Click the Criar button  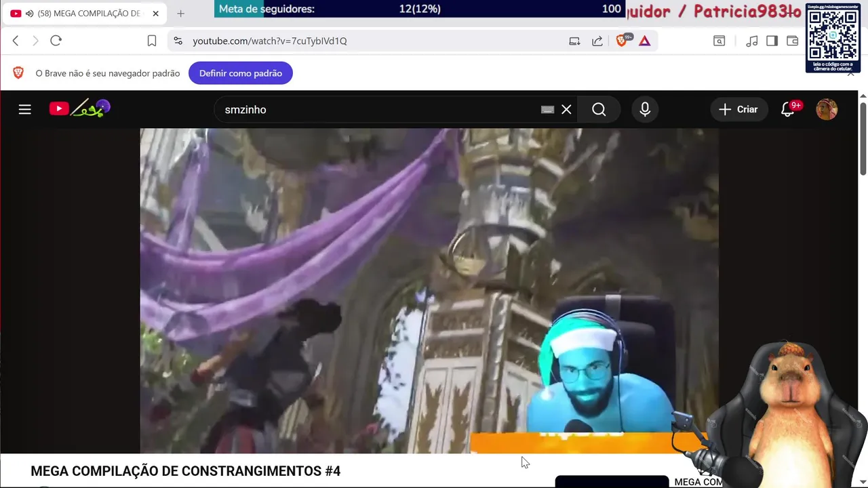click(x=739, y=109)
